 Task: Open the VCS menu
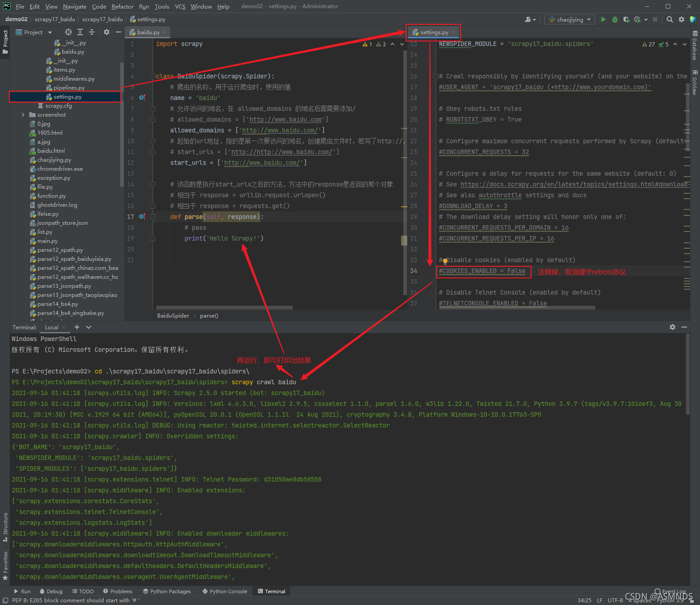tap(180, 6)
